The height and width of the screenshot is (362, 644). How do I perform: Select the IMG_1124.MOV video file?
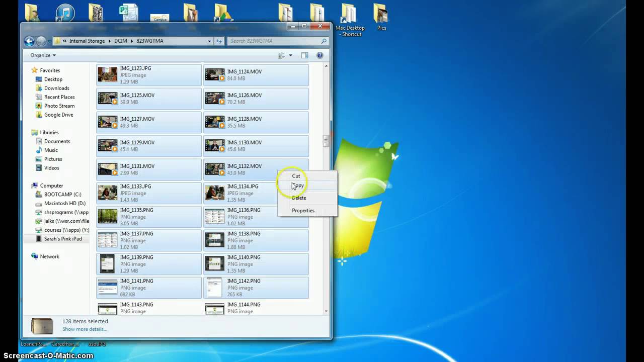click(x=256, y=75)
